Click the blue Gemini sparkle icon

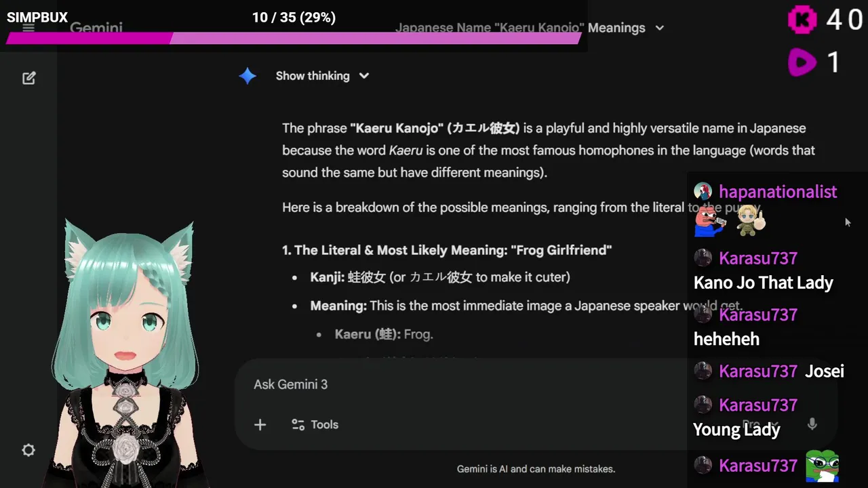[248, 76]
